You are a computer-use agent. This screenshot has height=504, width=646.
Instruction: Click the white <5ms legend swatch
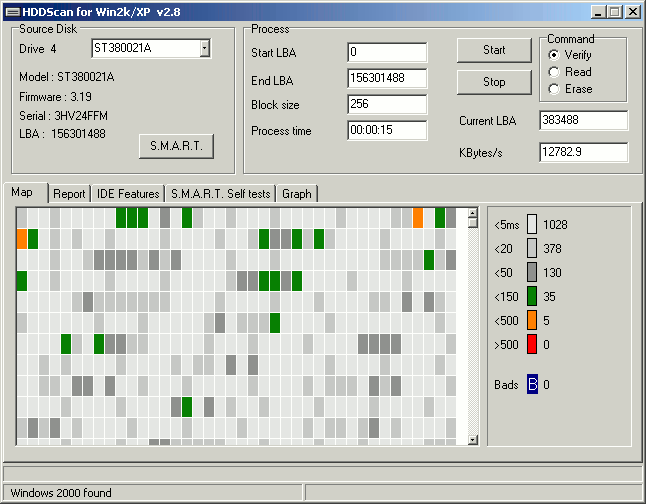532,224
